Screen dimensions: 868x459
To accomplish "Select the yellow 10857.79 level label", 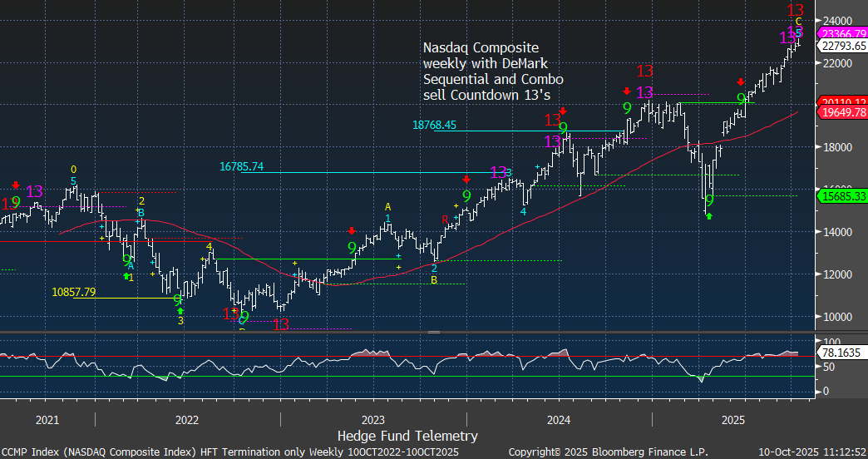I will click(73, 292).
